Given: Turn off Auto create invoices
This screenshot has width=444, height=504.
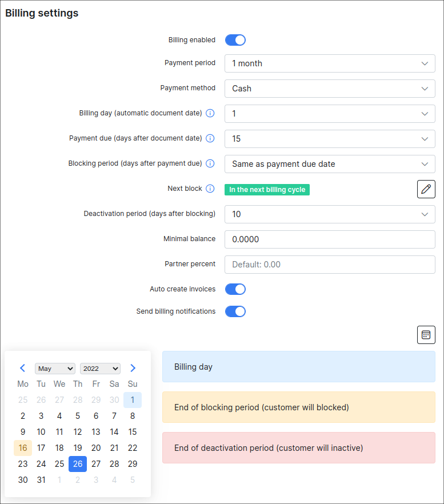Looking at the screenshot, I should [235, 289].
